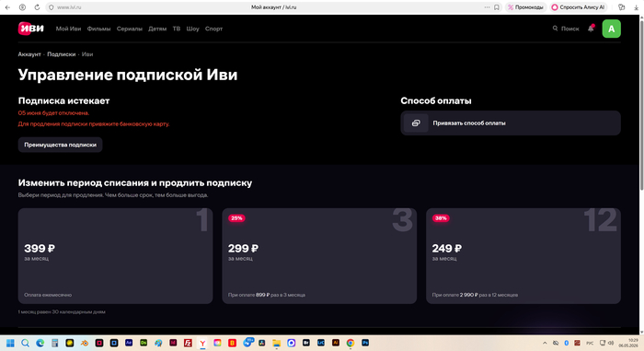This screenshot has height=351, width=644.
Task: Open File Explorer from the taskbar
Action: coord(276,344)
